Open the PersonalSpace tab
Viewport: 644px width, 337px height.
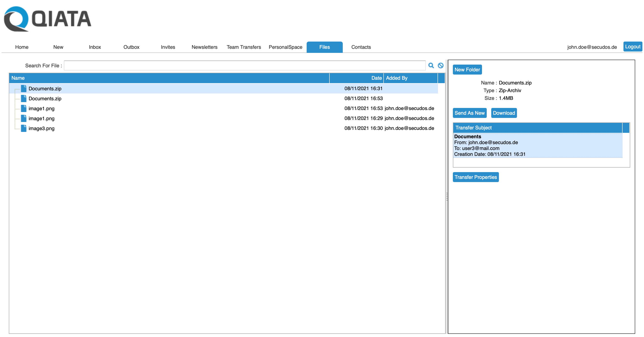[285, 47]
